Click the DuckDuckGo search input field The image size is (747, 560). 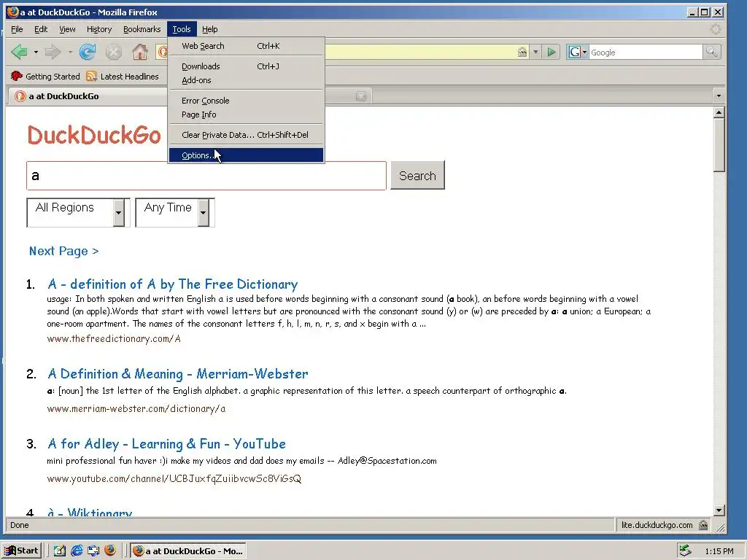tap(206, 176)
